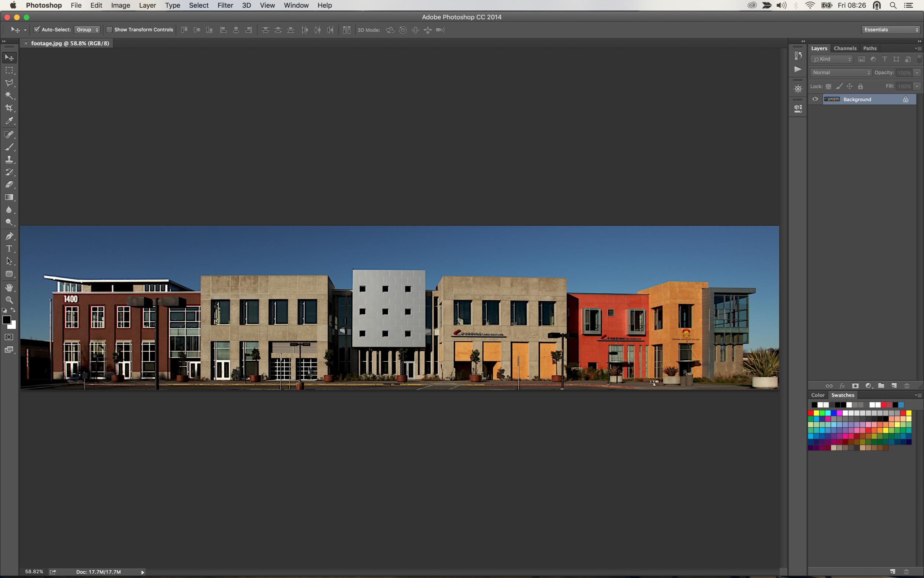
Task: Select the Eraser tool
Action: point(9,185)
